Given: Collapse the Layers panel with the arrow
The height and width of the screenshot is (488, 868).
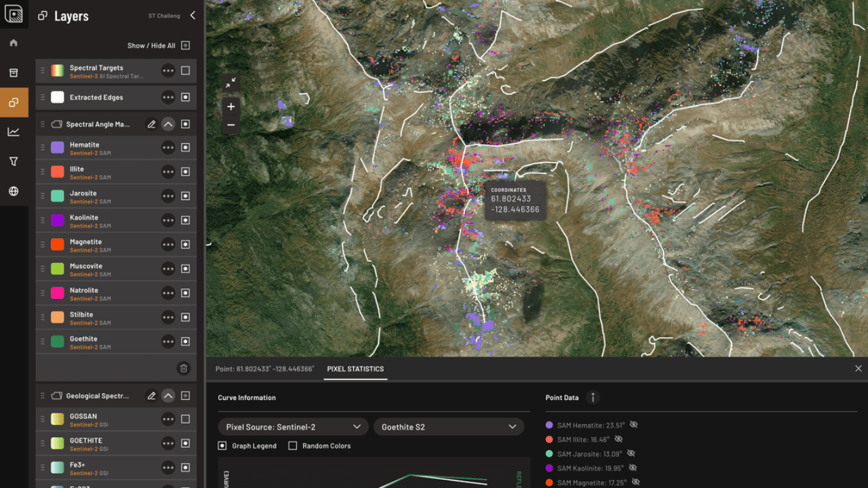Looking at the screenshot, I should point(193,16).
